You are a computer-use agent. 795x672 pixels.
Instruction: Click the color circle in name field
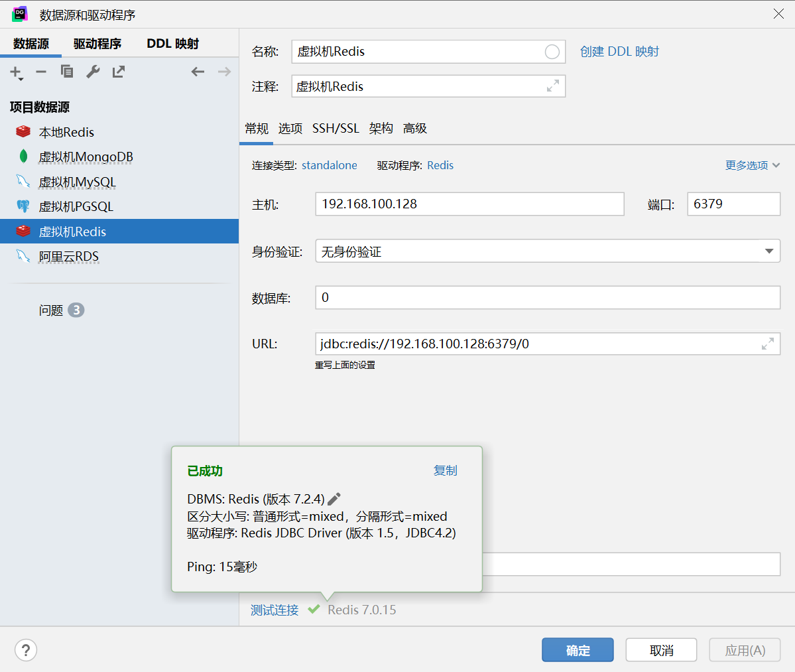552,52
